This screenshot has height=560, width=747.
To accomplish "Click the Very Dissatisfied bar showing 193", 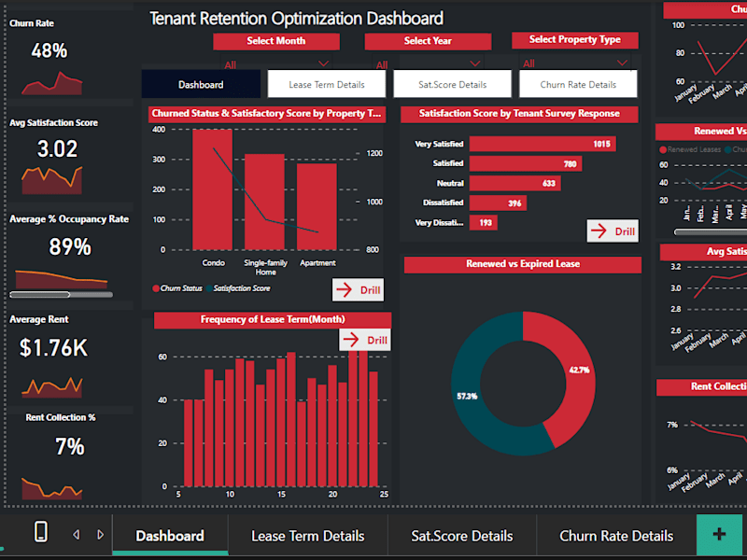I will [484, 222].
